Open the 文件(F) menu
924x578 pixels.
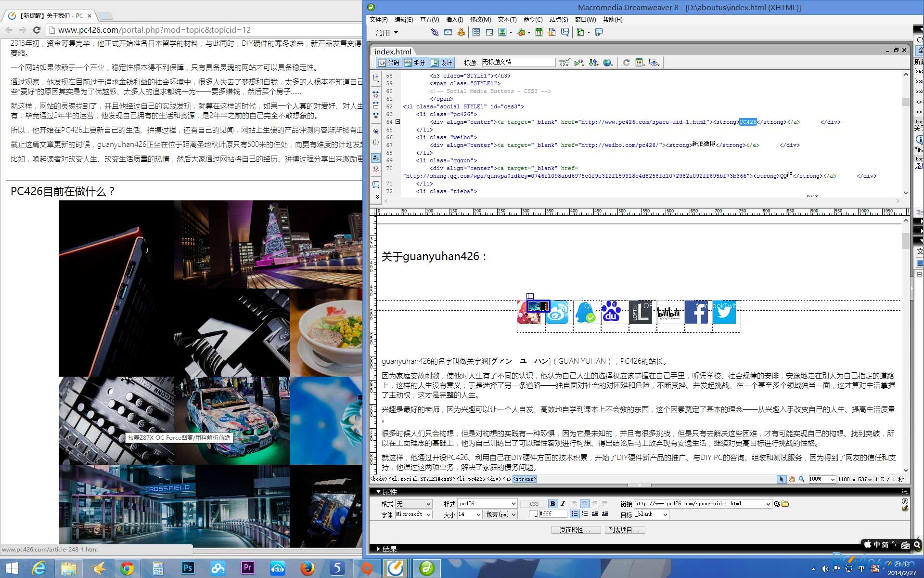pyautogui.click(x=378, y=20)
